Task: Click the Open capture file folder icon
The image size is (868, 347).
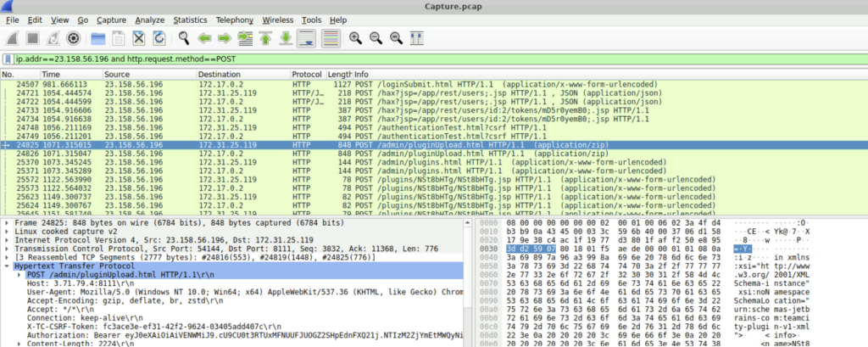Action: [97, 38]
